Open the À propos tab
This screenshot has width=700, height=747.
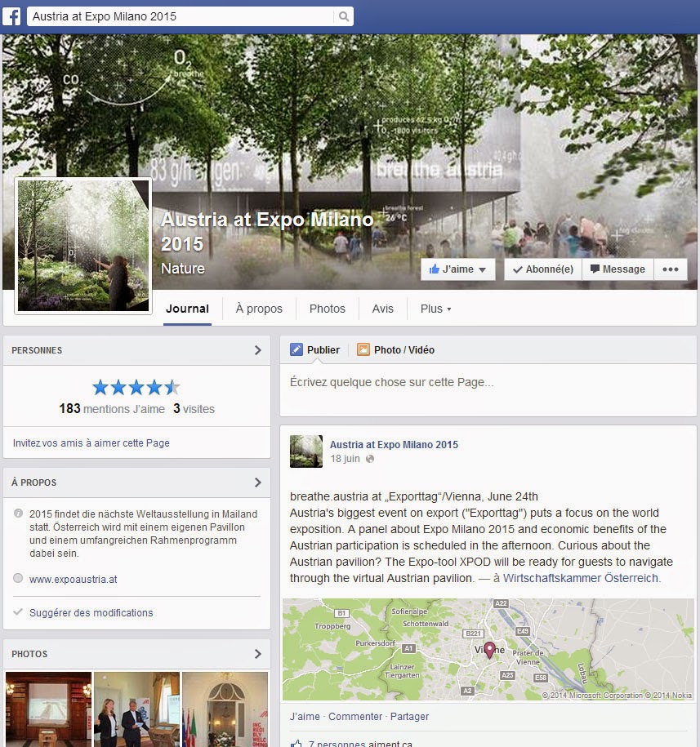259,309
